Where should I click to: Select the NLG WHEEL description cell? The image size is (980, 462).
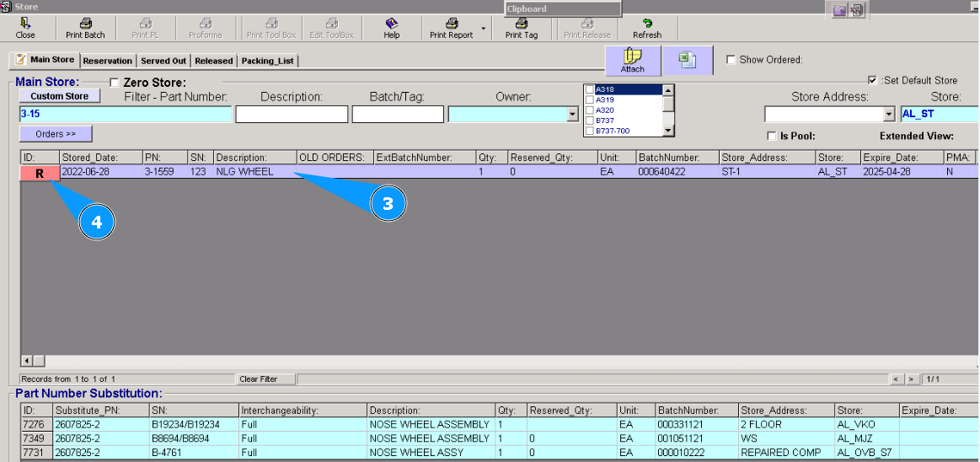(x=255, y=171)
